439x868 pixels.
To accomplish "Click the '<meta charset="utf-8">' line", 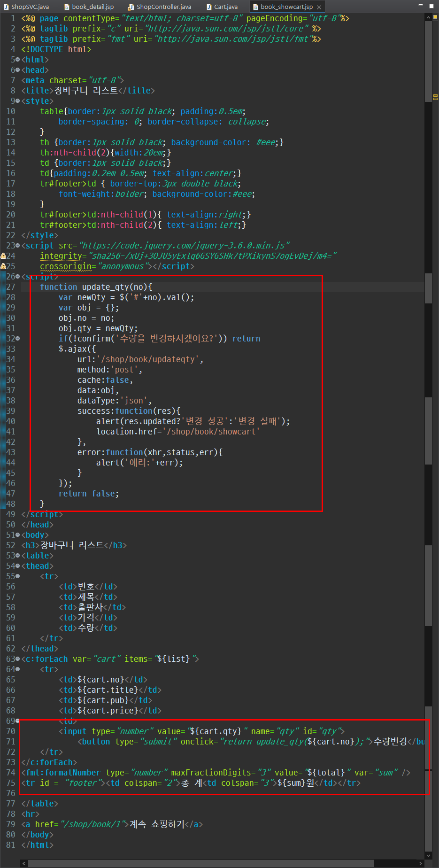I will 73,80.
